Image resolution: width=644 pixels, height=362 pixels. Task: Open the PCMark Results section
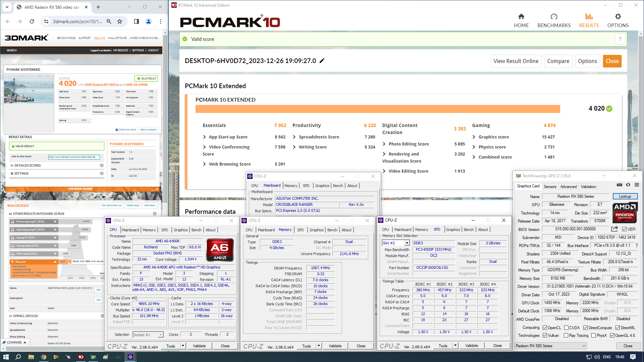(x=589, y=20)
